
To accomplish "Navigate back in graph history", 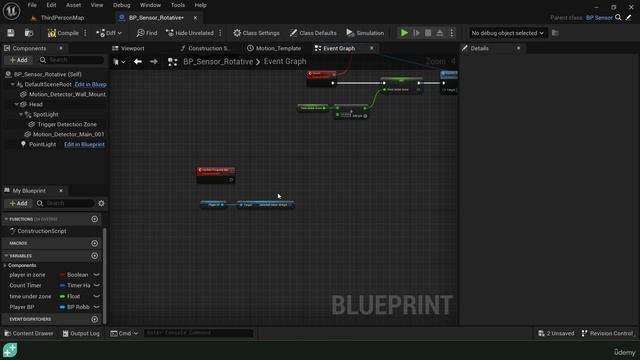I will point(138,62).
